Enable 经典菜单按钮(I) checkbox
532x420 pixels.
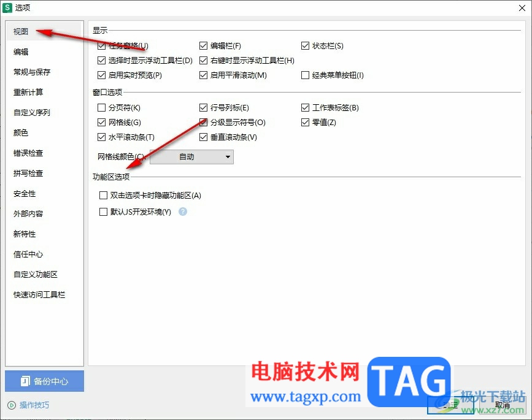305,75
